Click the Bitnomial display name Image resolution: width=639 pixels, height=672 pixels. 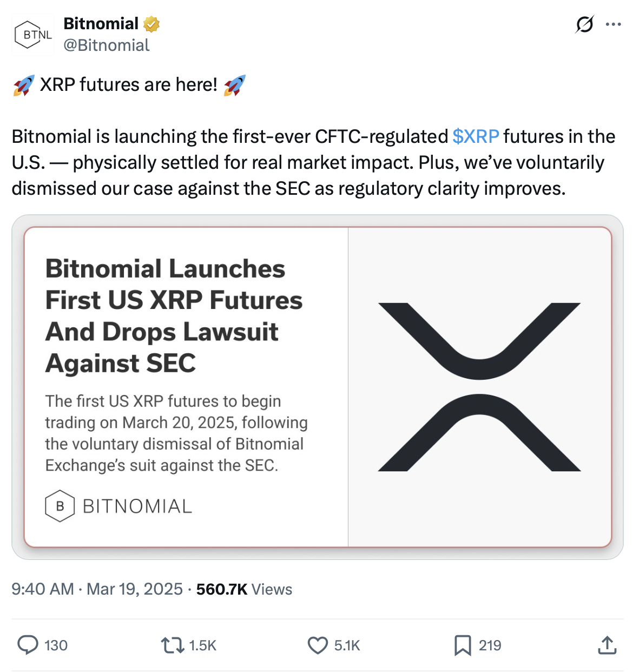click(102, 23)
